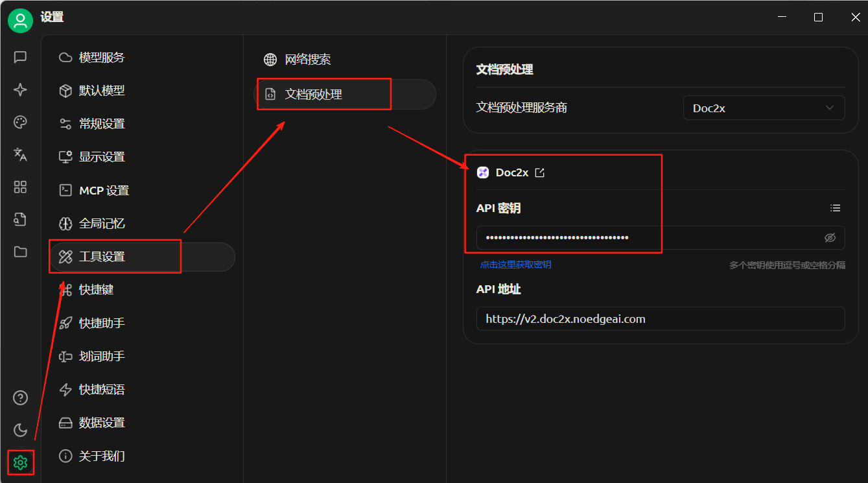Open the knowledge base sidebar icon

(20, 219)
